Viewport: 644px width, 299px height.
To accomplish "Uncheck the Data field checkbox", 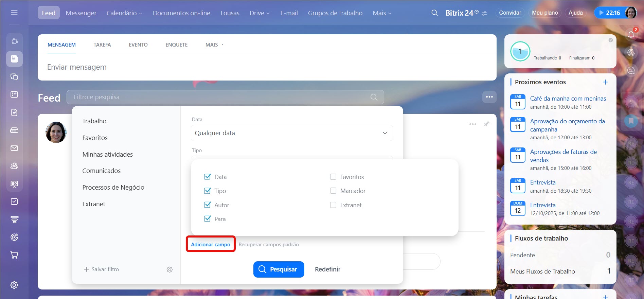I will (x=207, y=177).
